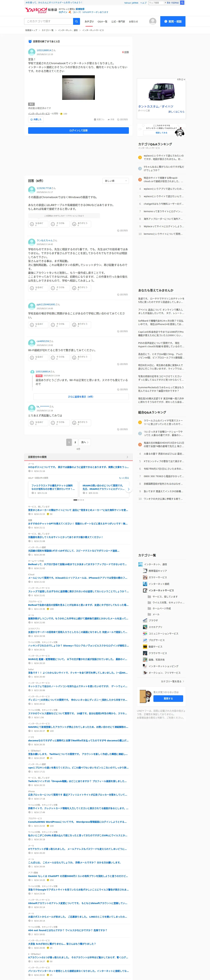The height and width of the screenshot is (980, 210).
Task: Click the 質問・相談 button
Action: point(173,21)
